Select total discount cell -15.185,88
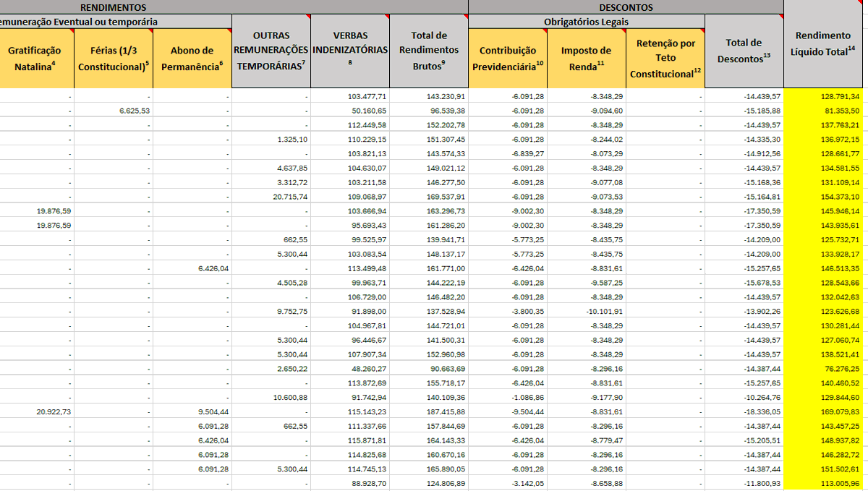 click(744, 111)
